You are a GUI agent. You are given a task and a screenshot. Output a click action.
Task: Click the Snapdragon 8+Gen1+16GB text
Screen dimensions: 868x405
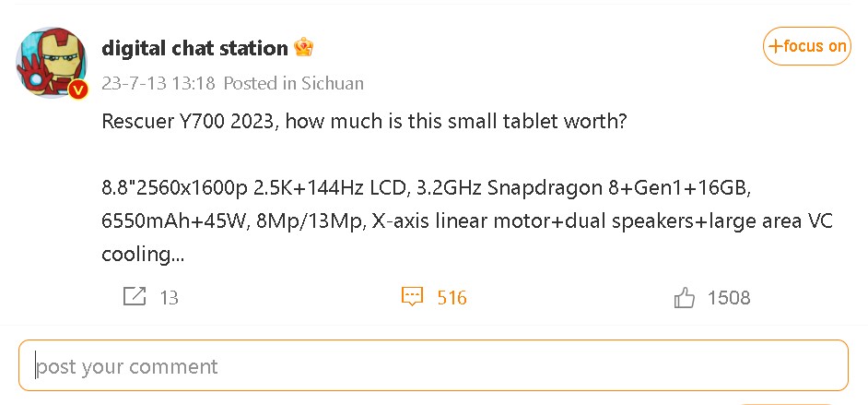click(619, 188)
